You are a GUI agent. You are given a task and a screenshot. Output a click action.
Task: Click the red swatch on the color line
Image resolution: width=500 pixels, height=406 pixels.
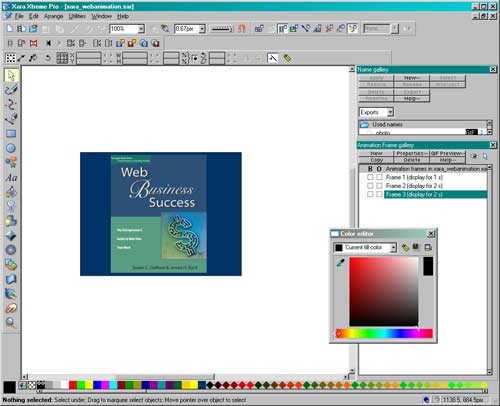point(73,385)
